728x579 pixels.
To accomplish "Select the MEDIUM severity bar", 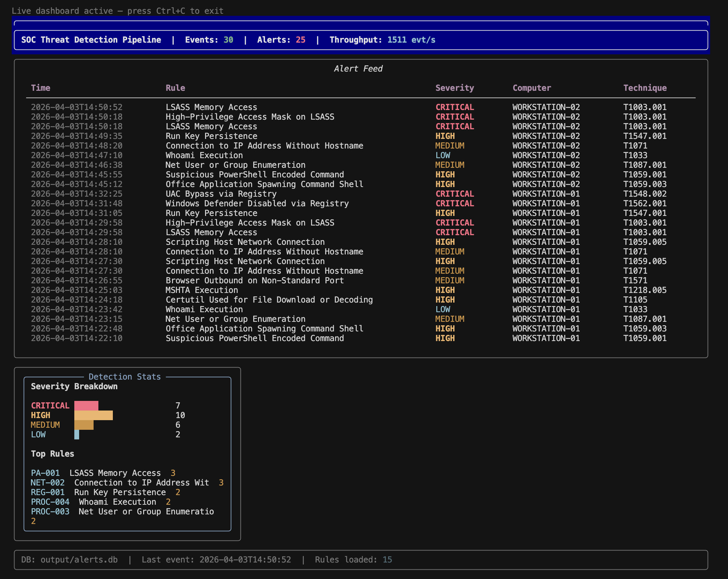I will [x=84, y=425].
